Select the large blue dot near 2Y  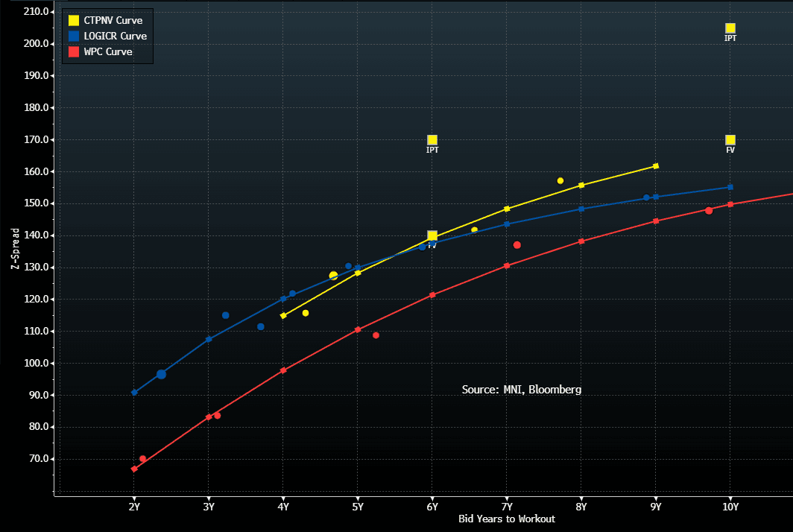click(x=161, y=374)
